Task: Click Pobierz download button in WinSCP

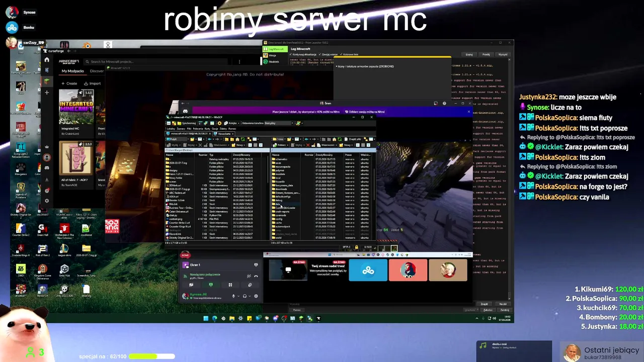Action: coord(280,145)
